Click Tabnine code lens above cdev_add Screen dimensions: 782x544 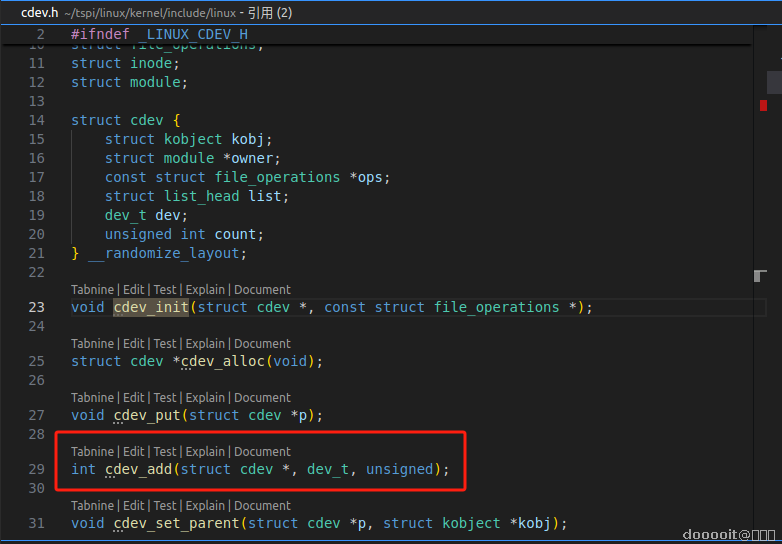pos(93,451)
